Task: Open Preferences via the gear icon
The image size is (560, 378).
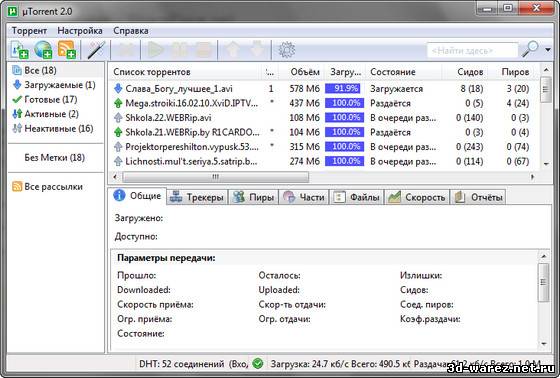Action: 286,50
